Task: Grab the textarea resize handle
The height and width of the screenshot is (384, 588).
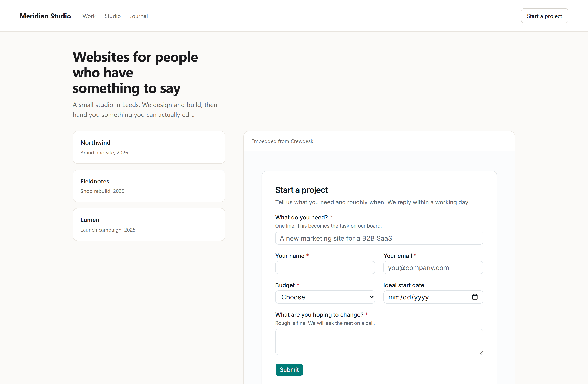Action: pyautogui.click(x=481, y=353)
